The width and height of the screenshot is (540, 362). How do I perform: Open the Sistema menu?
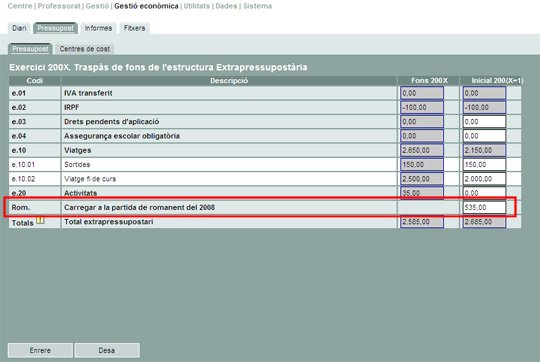tap(257, 6)
